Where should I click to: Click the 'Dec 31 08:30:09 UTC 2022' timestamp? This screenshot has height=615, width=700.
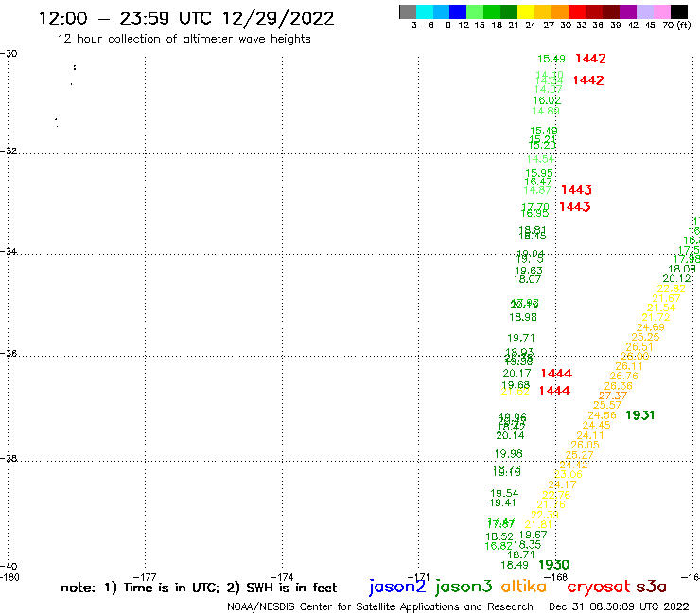click(x=619, y=606)
